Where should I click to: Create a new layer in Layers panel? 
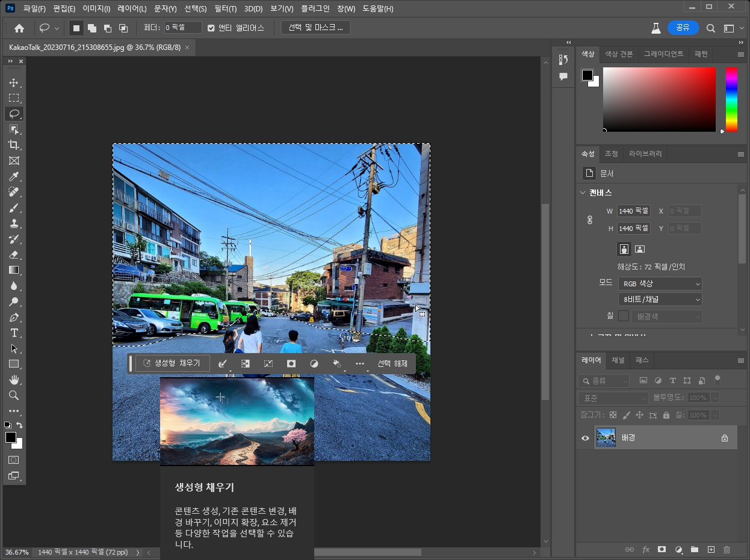tap(711, 549)
